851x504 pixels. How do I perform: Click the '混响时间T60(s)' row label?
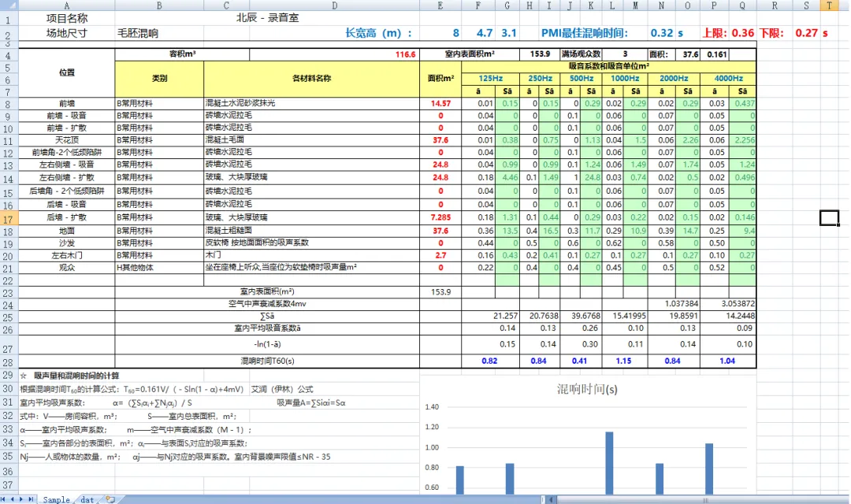tap(267, 361)
